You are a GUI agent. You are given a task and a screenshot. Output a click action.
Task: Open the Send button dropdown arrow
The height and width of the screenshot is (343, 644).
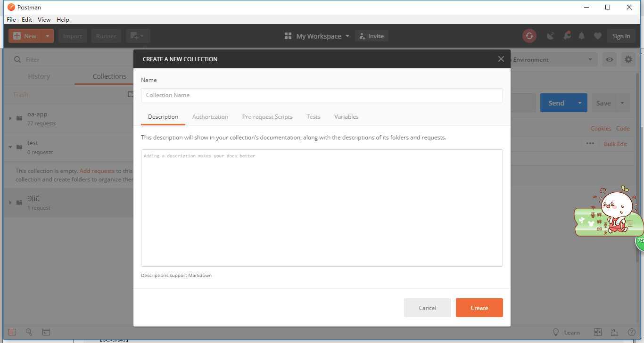tap(580, 103)
